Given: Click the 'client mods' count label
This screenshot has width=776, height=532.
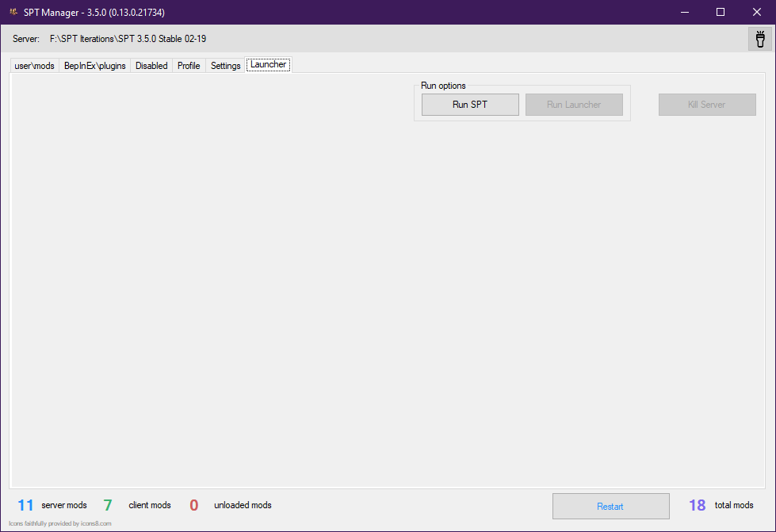Looking at the screenshot, I should click(150, 505).
